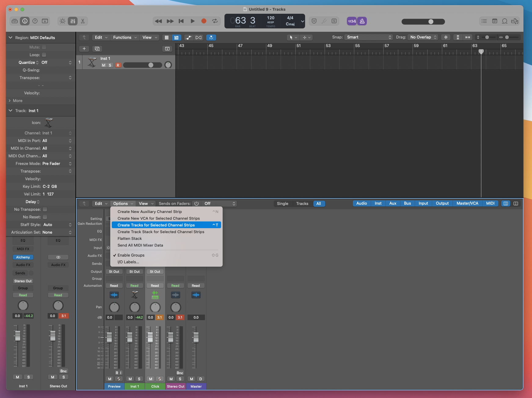The width and height of the screenshot is (532, 398).
Task: Toggle the Cycle mode button
Action: pos(215,21)
